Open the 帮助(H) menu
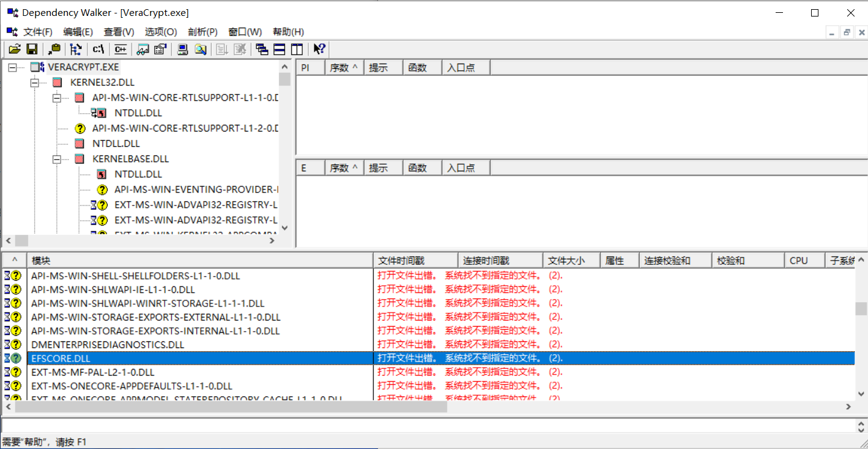Image resolution: width=868 pixels, height=449 pixels. [x=288, y=32]
